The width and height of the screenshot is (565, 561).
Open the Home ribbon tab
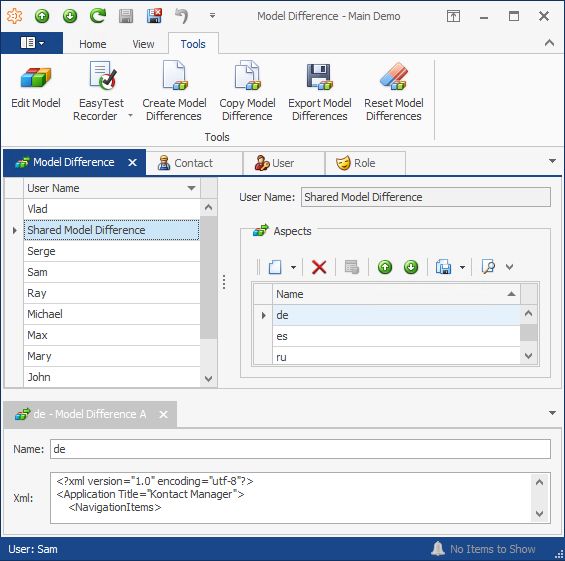(x=93, y=44)
